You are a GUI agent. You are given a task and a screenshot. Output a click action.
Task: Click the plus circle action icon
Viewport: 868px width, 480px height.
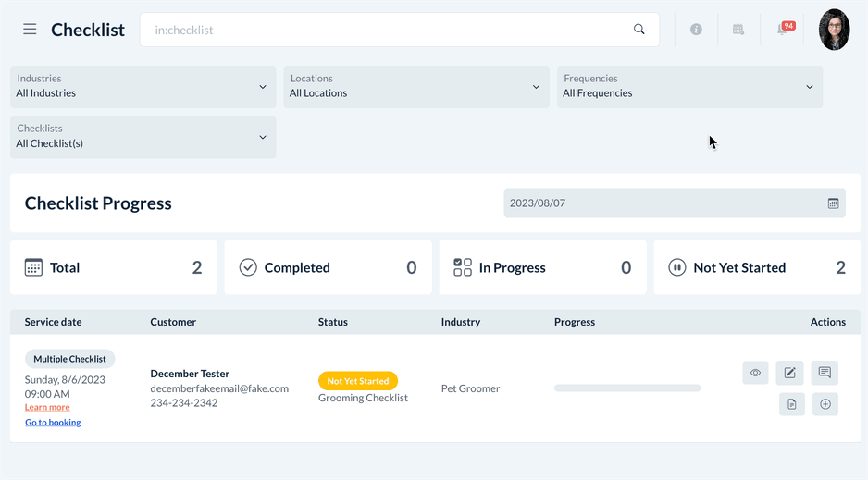click(825, 404)
